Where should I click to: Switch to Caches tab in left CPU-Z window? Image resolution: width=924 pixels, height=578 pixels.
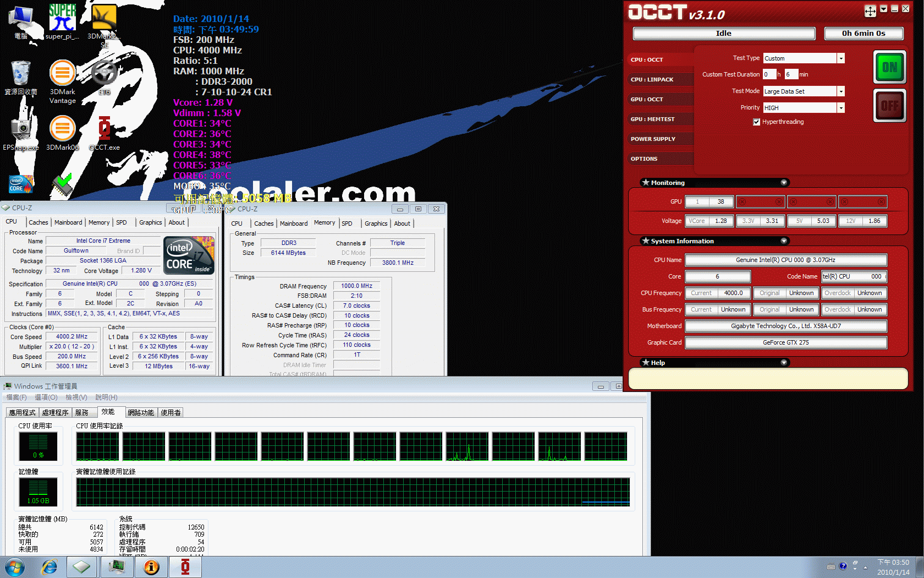coord(38,222)
